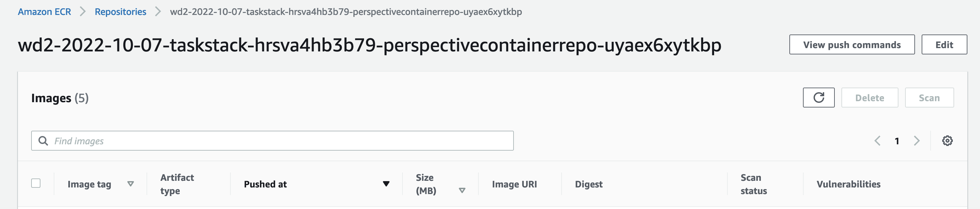
Task: Expand the Image tag sorting control
Action: (x=131, y=184)
